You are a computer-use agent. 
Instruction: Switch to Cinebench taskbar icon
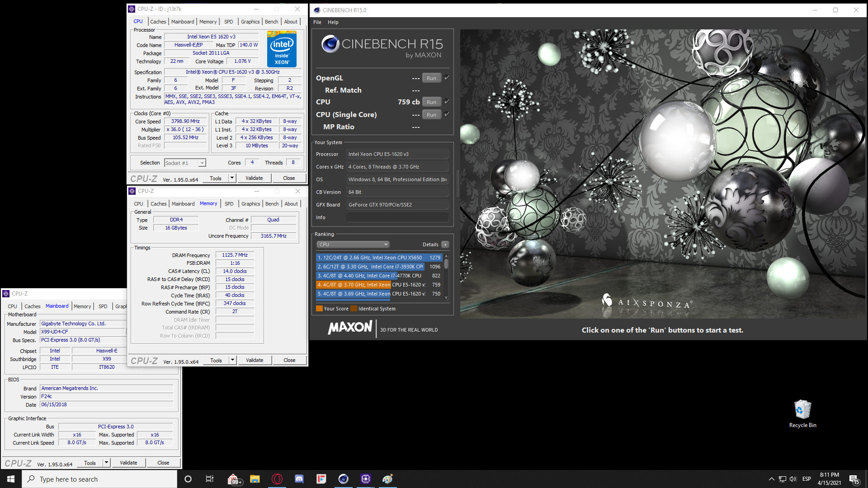click(x=344, y=479)
